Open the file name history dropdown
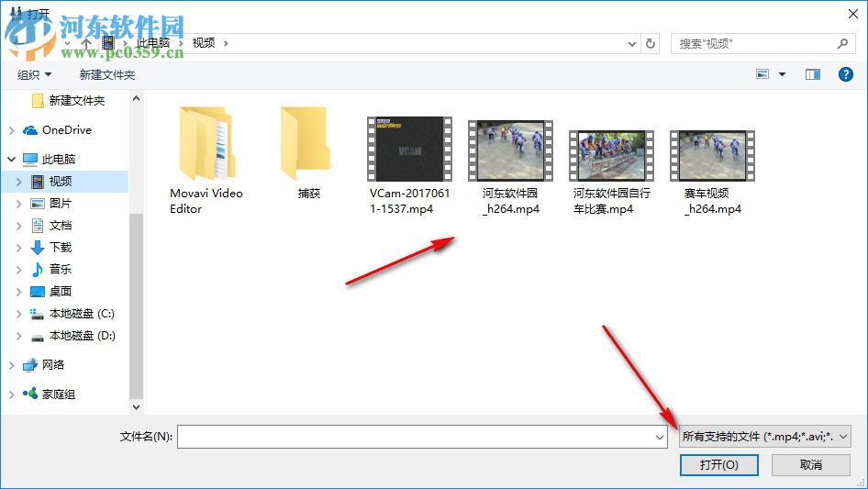868x489 pixels. pos(660,437)
